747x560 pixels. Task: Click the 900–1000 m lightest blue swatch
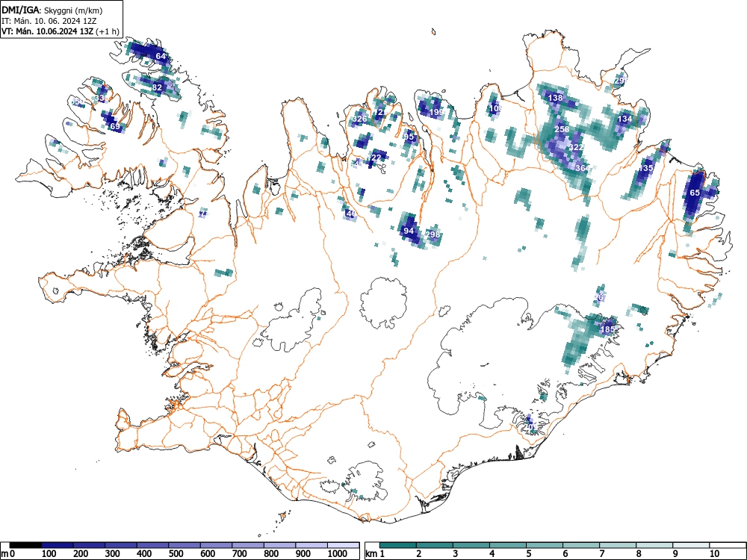point(311,545)
